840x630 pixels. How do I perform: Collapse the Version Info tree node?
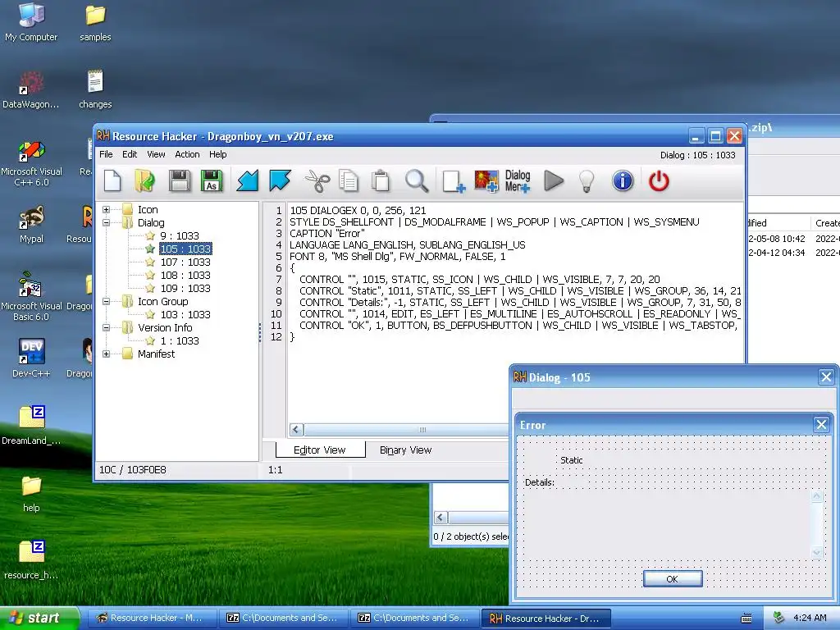[x=106, y=328]
